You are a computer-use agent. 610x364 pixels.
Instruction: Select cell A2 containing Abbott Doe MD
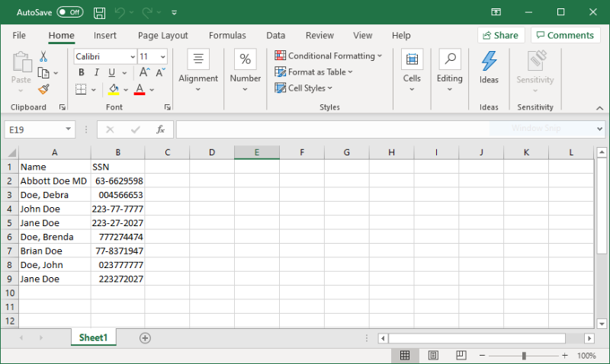click(53, 181)
